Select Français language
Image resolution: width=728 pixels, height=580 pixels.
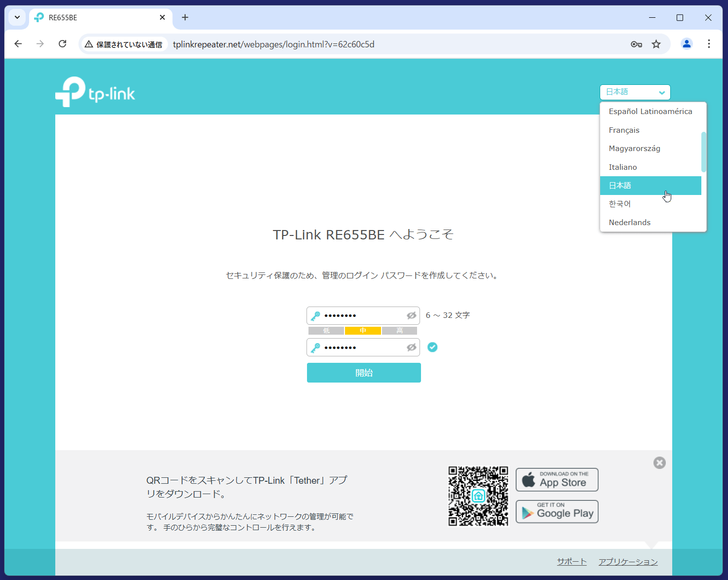(x=651, y=130)
